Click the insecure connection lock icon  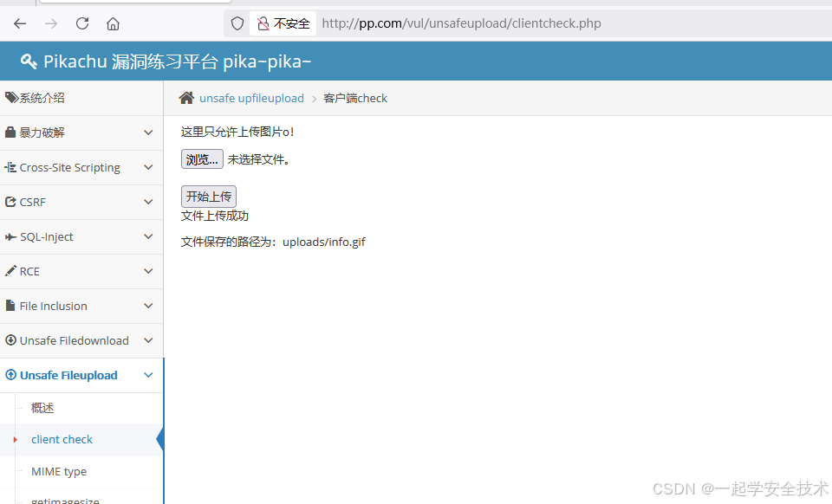coord(263,23)
